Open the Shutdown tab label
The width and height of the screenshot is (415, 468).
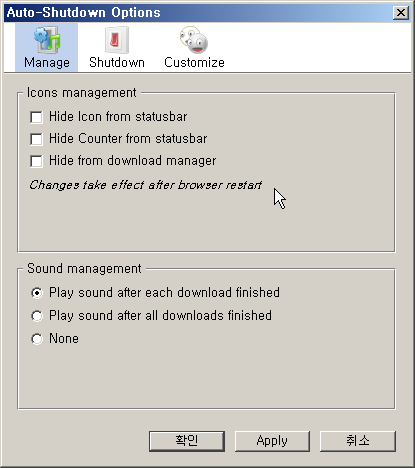pyautogui.click(x=117, y=63)
